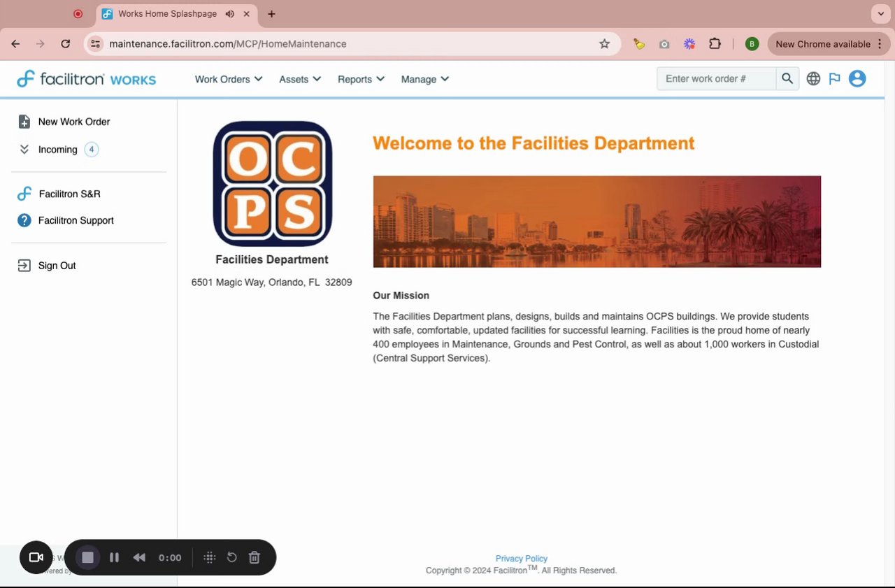
Task: Go back with browser back arrow
Action: click(15, 44)
